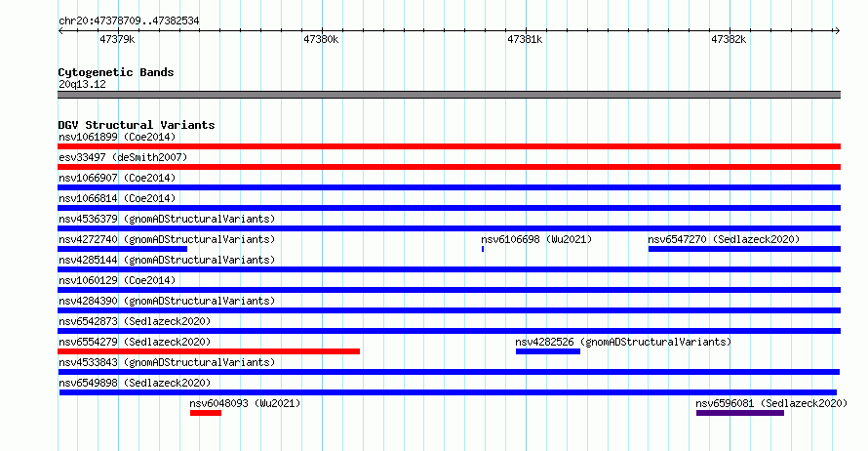Click the left arrow of the ruler
This screenshot has height=451, width=868.
(x=60, y=31)
